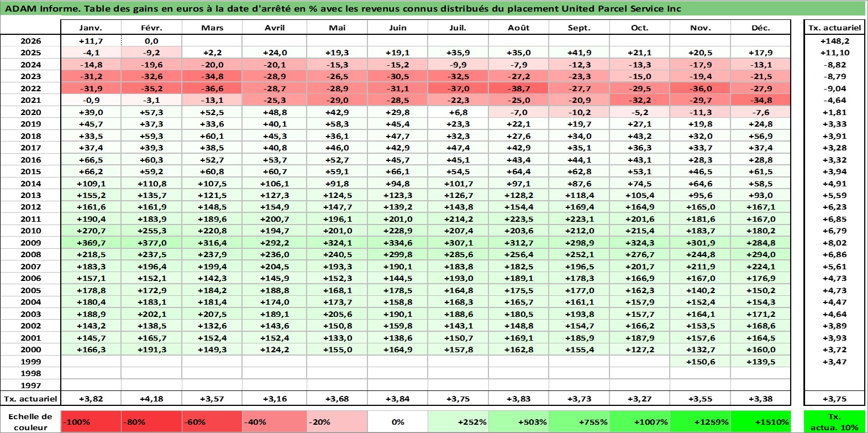Click the +294,0 cell for Déc. 2008

(x=760, y=254)
